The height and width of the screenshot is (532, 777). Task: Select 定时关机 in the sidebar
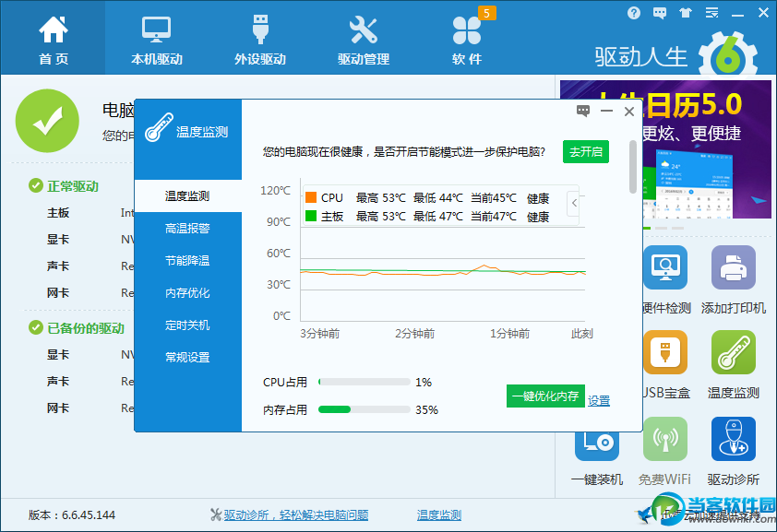click(x=188, y=325)
